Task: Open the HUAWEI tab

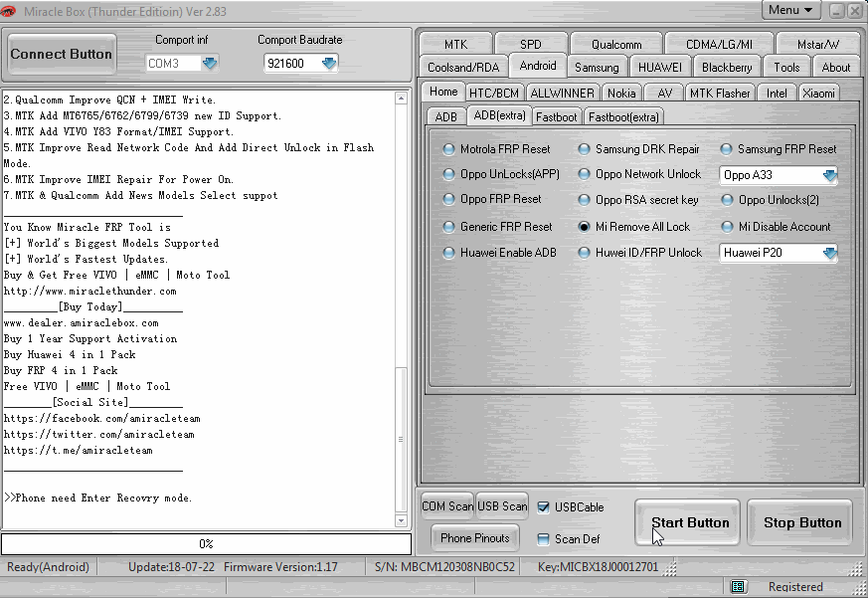Action: [x=660, y=67]
